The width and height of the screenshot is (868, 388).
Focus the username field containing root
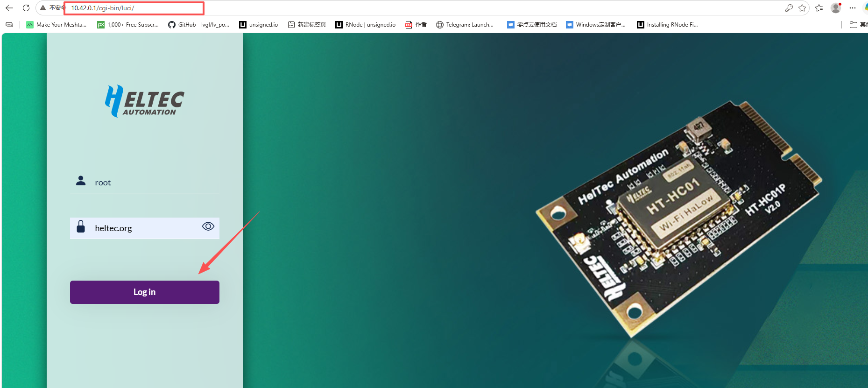tap(145, 182)
